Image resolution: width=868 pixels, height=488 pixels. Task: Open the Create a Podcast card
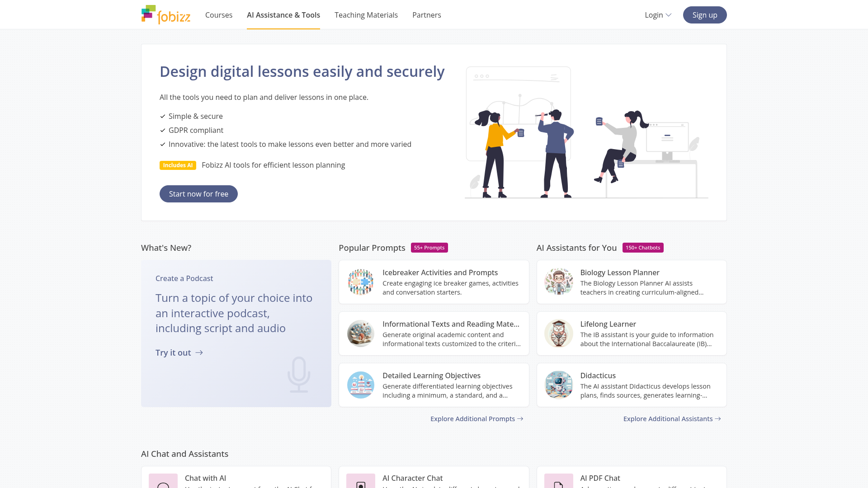236,333
